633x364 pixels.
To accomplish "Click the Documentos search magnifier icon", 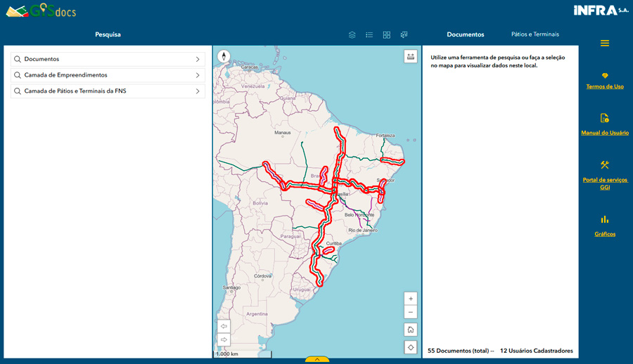I will point(18,59).
